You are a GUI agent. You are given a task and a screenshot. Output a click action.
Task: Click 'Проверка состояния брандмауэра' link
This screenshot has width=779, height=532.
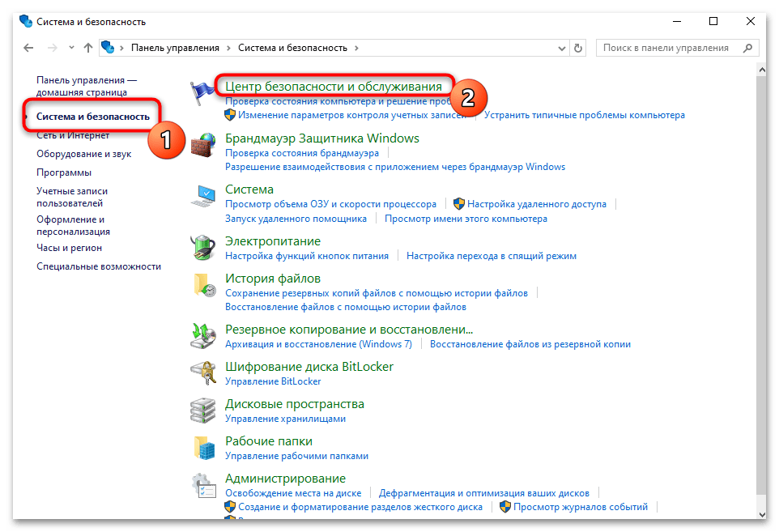(x=302, y=153)
